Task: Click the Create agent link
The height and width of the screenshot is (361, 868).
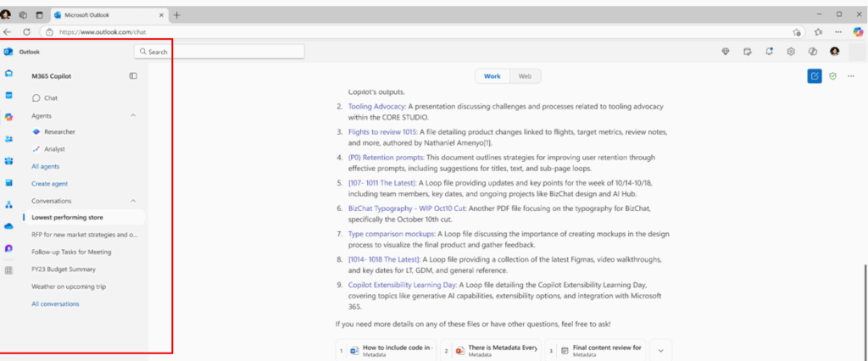Action: [x=49, y=183]
